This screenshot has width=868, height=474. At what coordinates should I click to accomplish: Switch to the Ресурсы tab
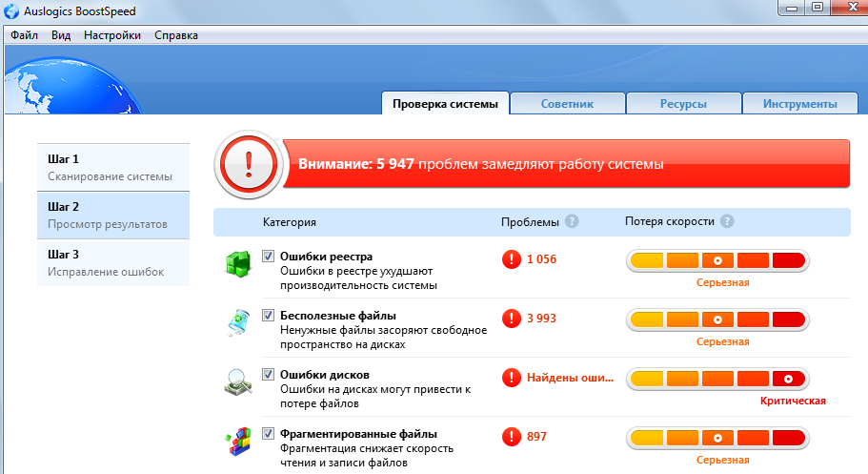pos(684,104)
